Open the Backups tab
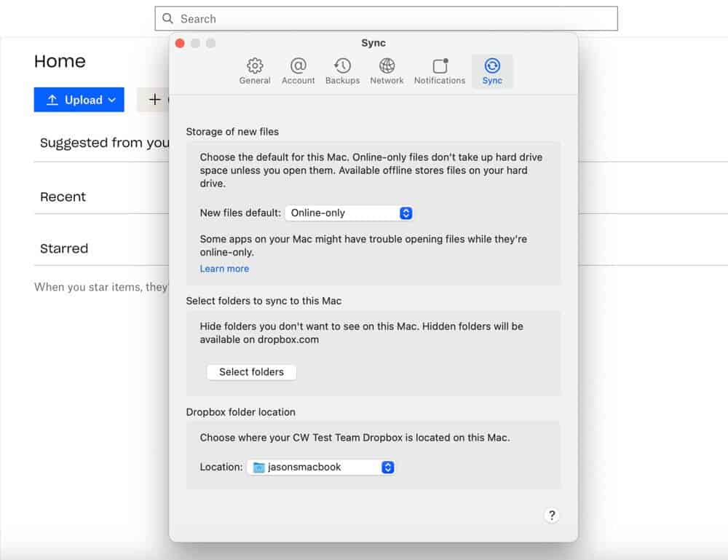Screen dimensions: 728x560 click(343, 71)
